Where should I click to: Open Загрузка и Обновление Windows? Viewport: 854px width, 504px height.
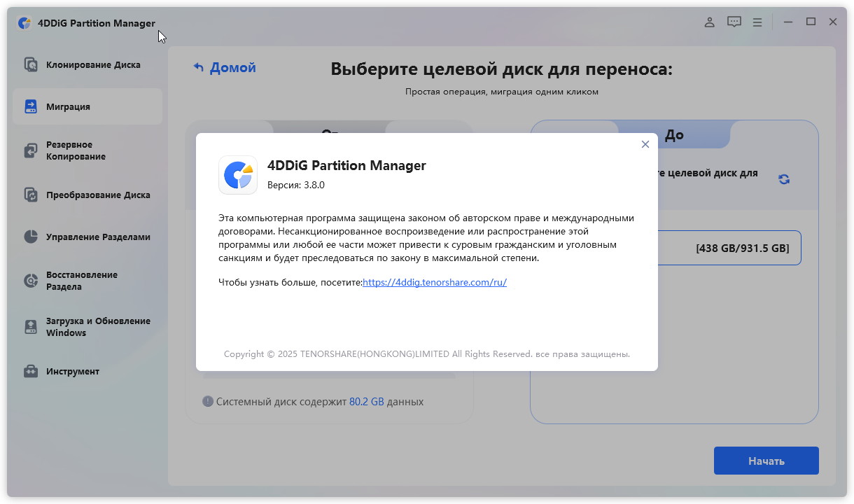pyautogui.click(x=87, y=327)
